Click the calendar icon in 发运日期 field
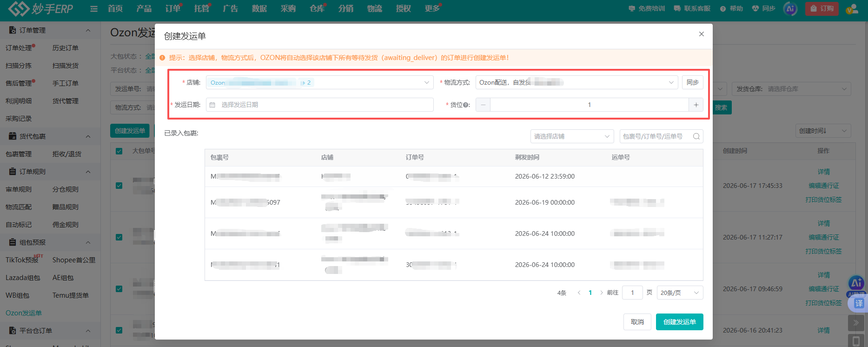The height and width of the screenshot is (347, 868). point(212,105)
